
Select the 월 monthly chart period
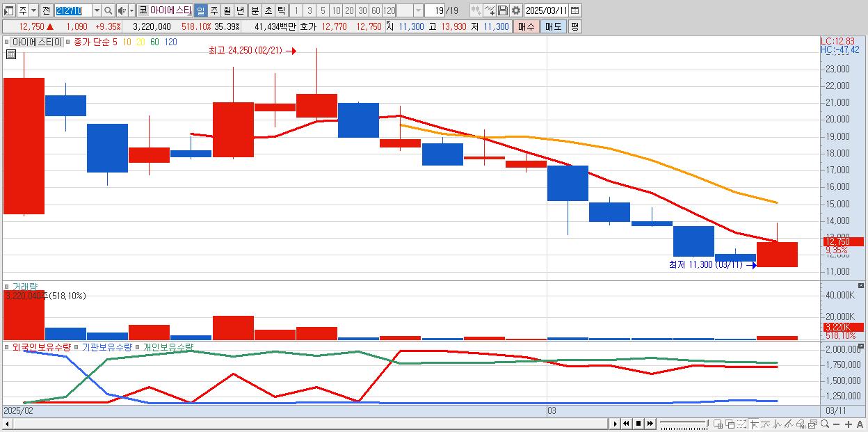point(227,10)
